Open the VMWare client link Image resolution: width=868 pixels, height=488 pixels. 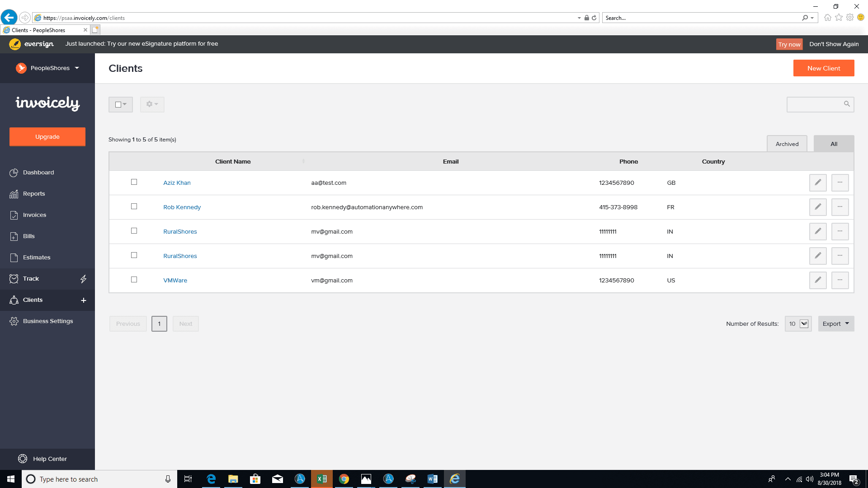click(175, 280)
